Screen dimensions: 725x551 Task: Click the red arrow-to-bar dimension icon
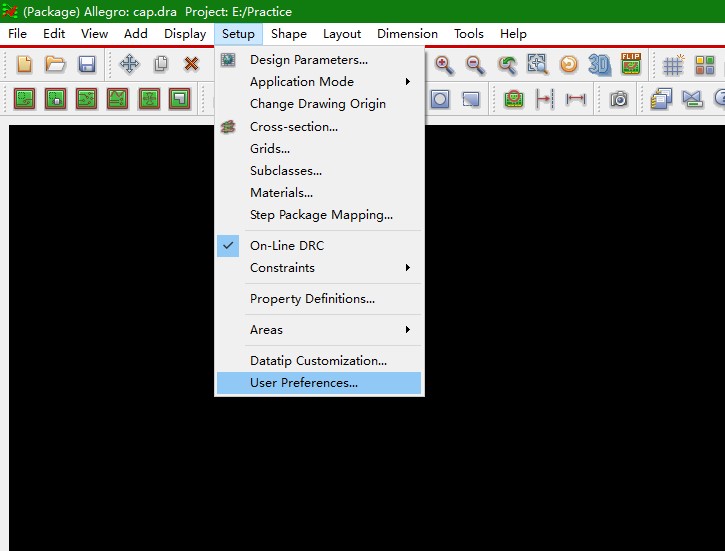click(544, 98)
